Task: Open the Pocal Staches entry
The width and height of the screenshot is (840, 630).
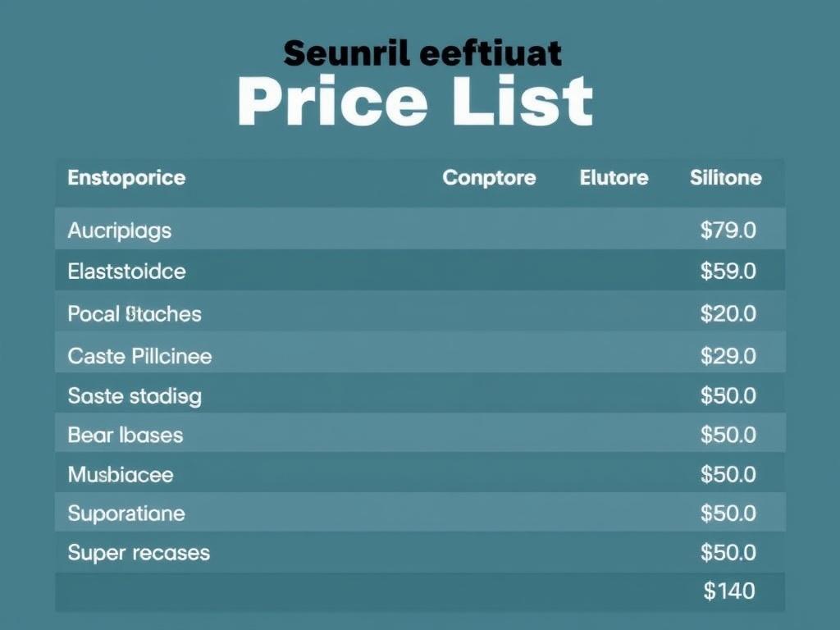Action: (135, 313)
